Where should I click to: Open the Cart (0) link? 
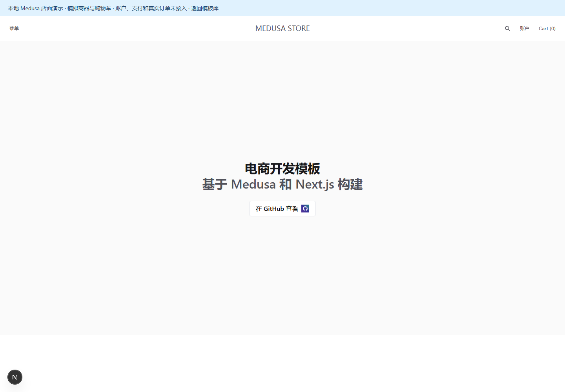pos(547,28)
